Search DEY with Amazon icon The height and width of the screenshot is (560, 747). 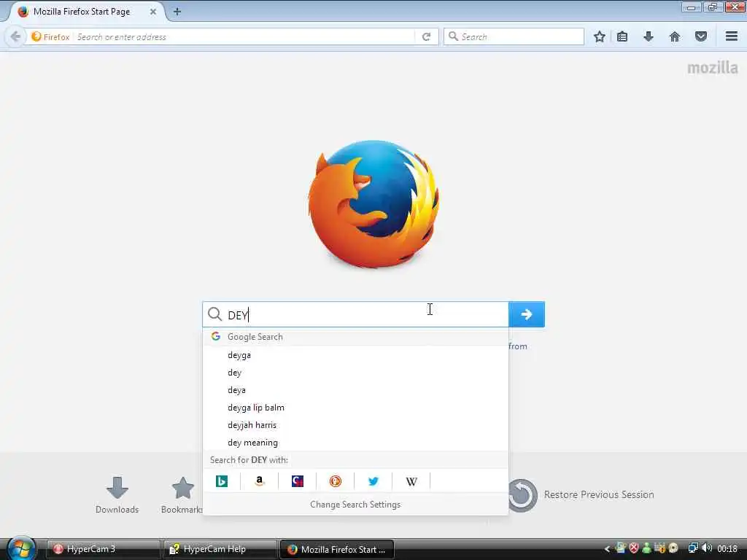point(259,481)
